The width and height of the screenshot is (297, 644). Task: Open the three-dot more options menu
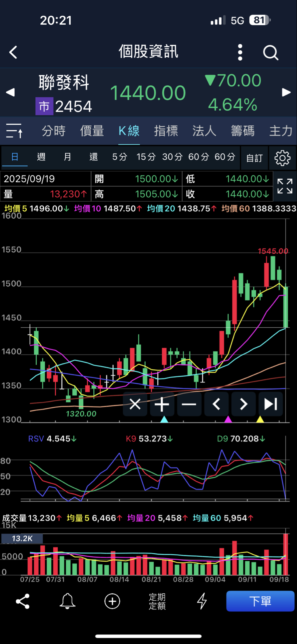tap(240, 52)
